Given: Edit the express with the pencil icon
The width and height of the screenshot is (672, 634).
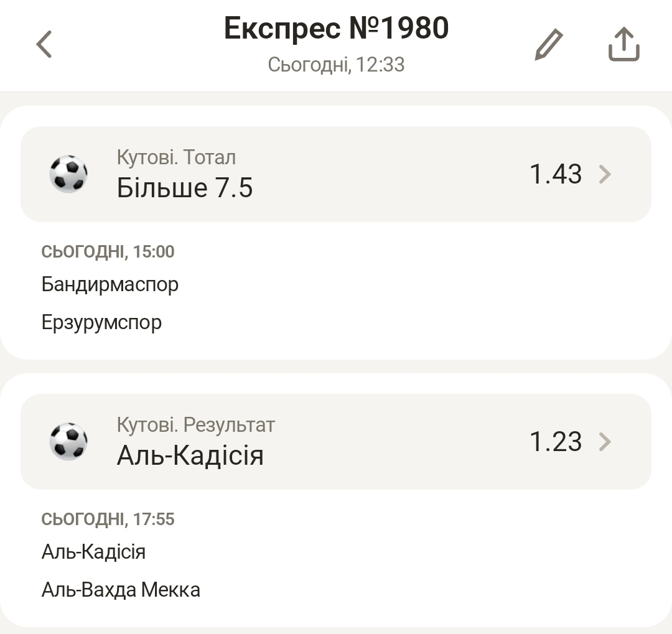Looking at the screenshot, I should pos(549,44).
